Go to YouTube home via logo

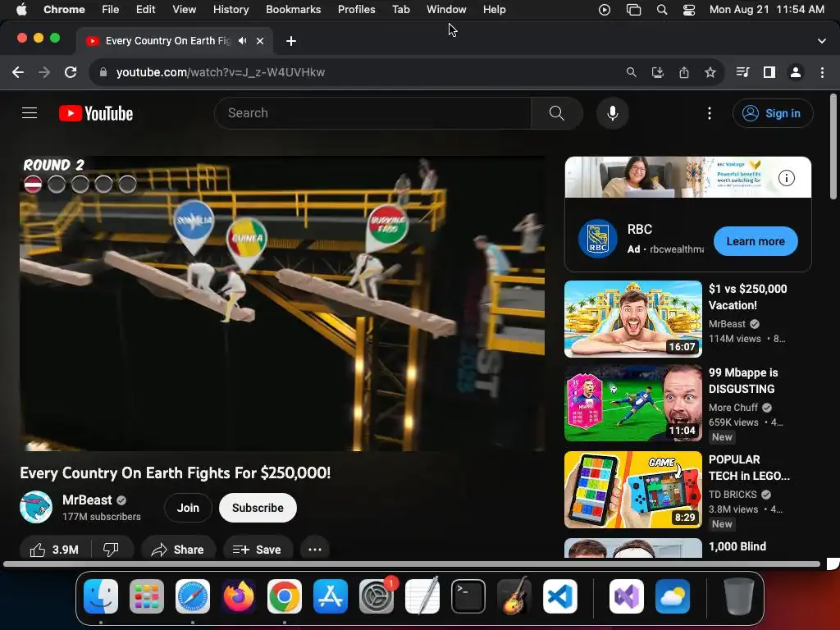(x=96, y=113)
